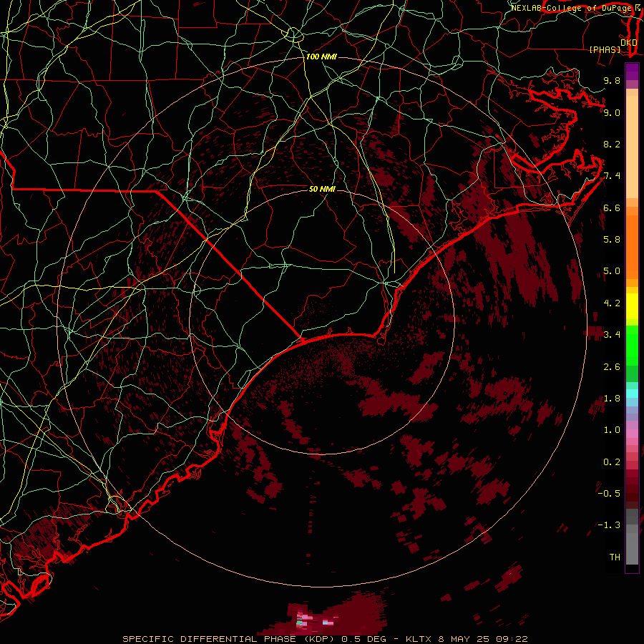
Task: Click the 9.0 value on the color scale
Action: pyautogui.click(x=612, y=112)
